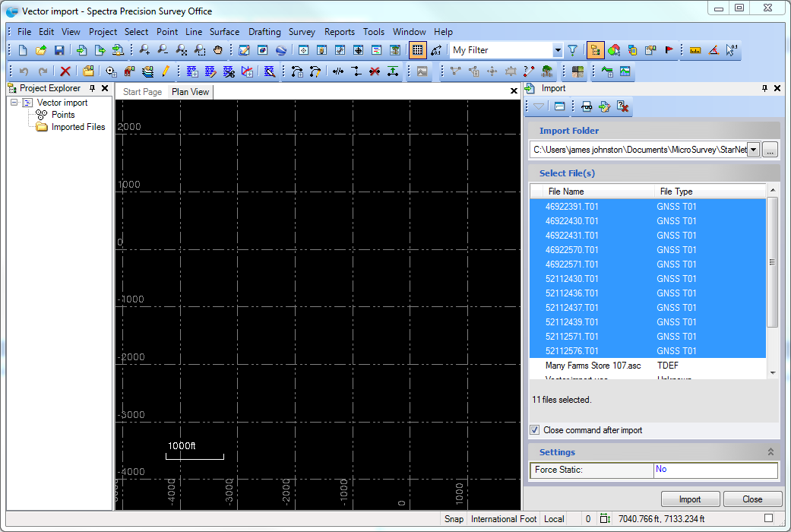Click the funnel filter icon
The width and height of the screenshot is (791, 532).
(x=572, y=51)
